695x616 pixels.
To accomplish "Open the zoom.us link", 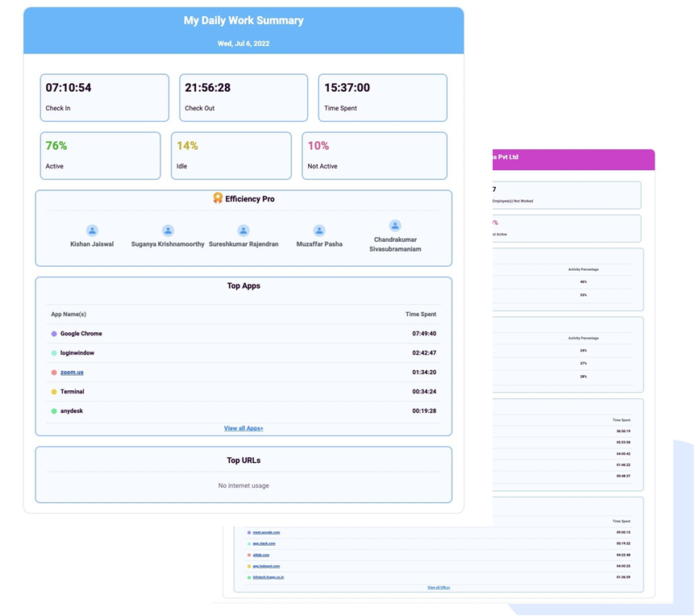I will click(x=72, y=373).
